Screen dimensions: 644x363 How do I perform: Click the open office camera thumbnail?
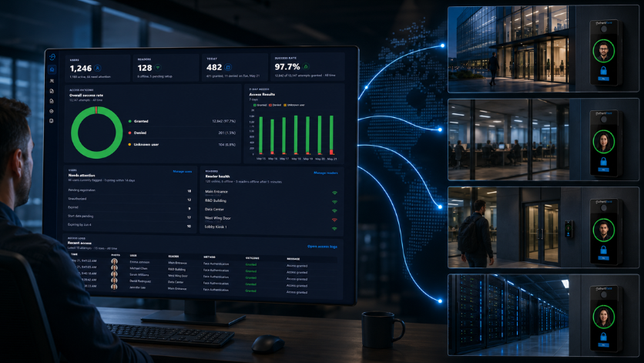pos(508,139)
